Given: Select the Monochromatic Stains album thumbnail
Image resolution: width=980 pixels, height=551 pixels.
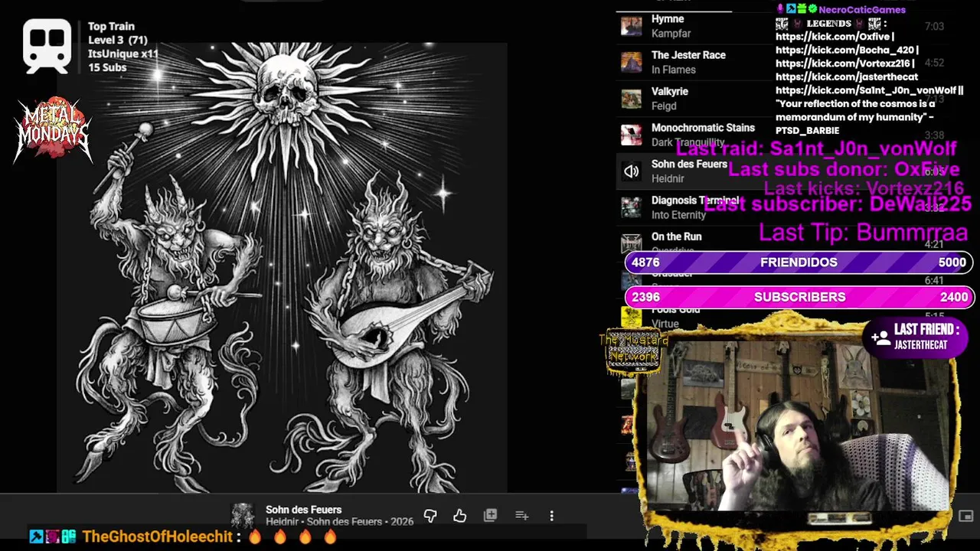Looking at the screenshot, I should pyautogui.click(x=631, y=135).
